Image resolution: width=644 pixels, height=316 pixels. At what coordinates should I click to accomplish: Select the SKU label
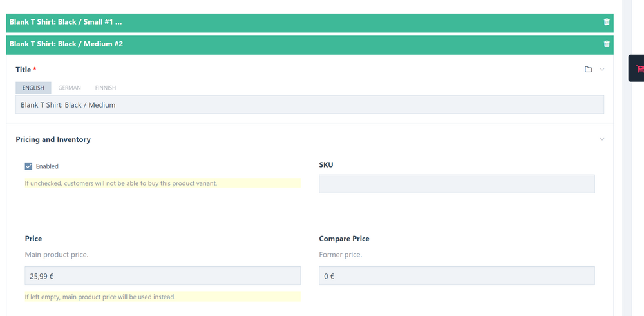pos(326,165)
